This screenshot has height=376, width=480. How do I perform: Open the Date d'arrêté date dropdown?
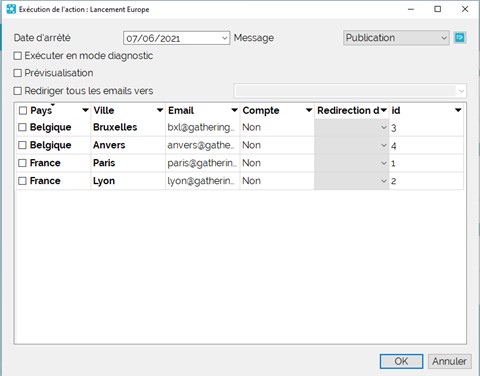click(225, 38)
